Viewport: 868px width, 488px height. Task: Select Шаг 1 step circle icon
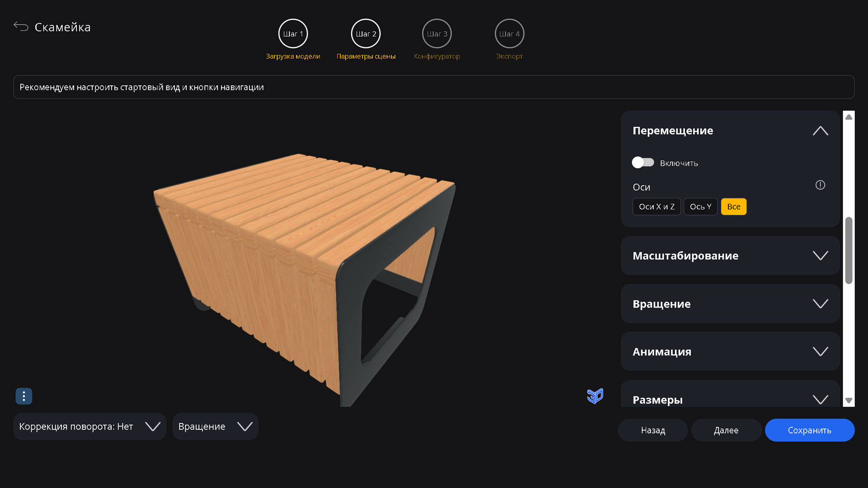point(293,33)
